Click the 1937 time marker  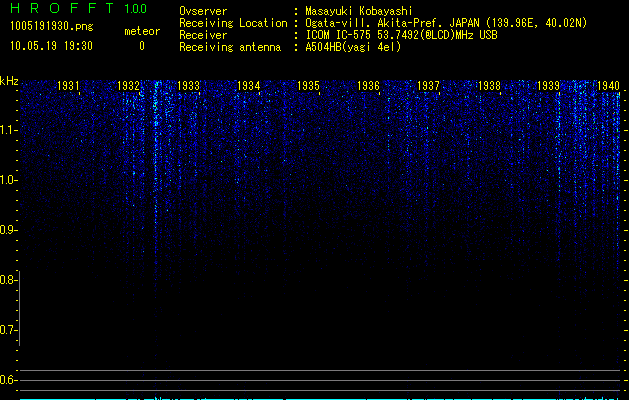[428, 85]
